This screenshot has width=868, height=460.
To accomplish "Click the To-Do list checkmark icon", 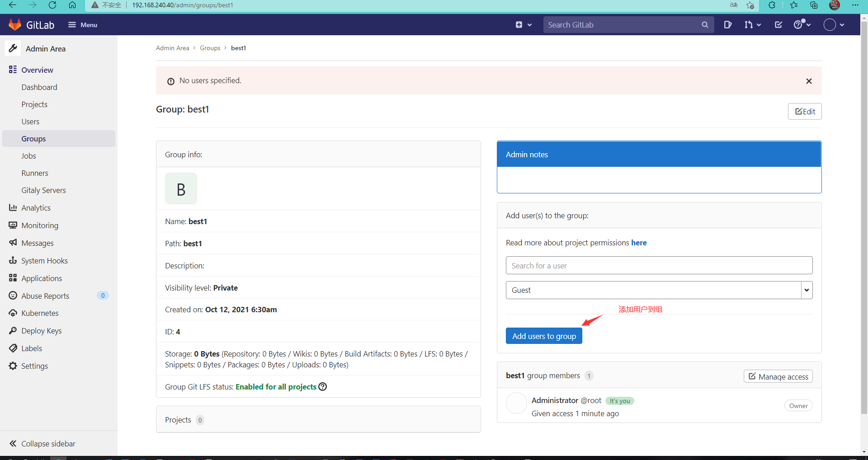I will [x=778, y=25].
